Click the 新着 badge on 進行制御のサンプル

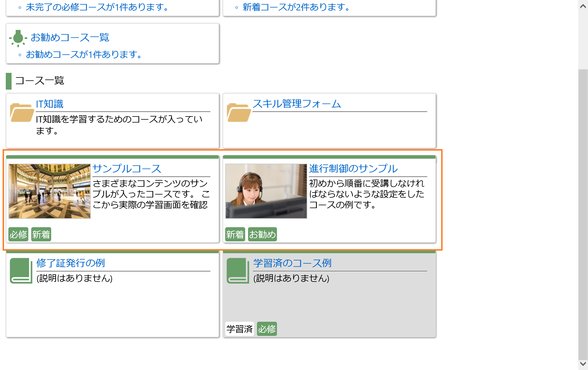coord(235,234)
